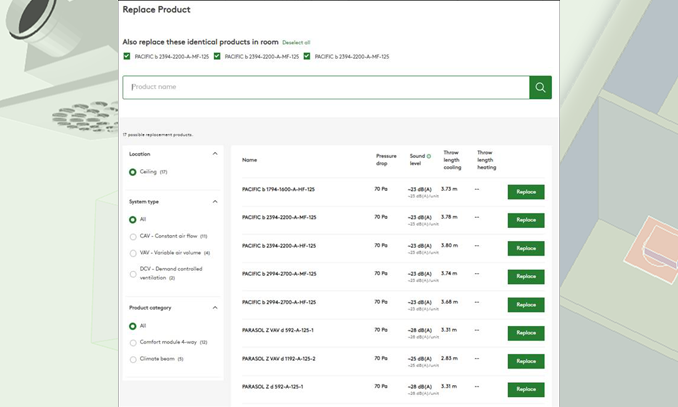Uncheck the third identical product checkbox
This screenshot has height=407, width=678.
pos(307,57)
